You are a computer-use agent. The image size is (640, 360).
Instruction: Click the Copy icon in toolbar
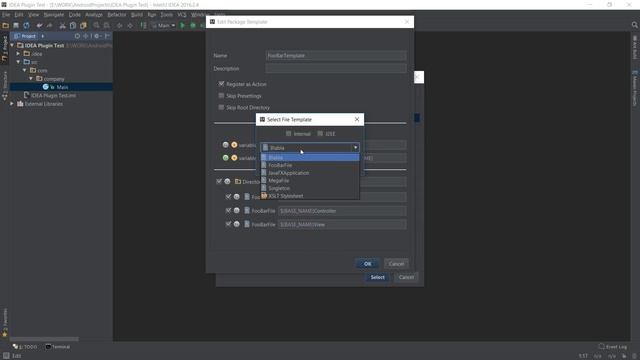point(73,25)
